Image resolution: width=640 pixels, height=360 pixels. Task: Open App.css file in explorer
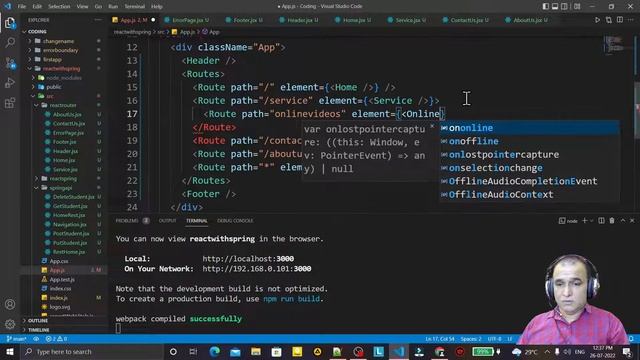[59, 261]
